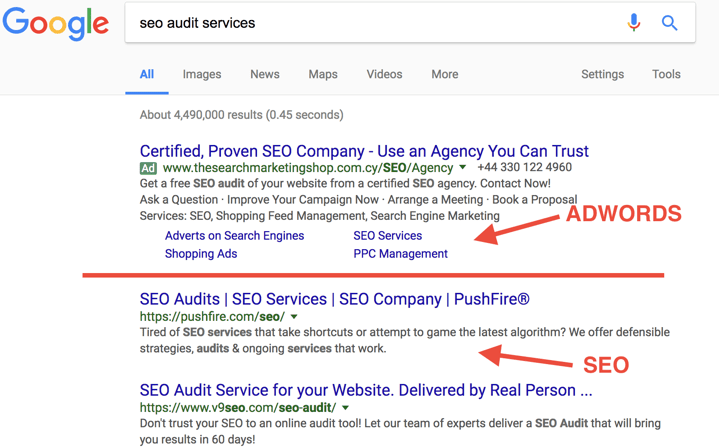Expand the v9seo.com URL dropdown arrow
This screenshot has height=447, width=719.
point(346,408)
